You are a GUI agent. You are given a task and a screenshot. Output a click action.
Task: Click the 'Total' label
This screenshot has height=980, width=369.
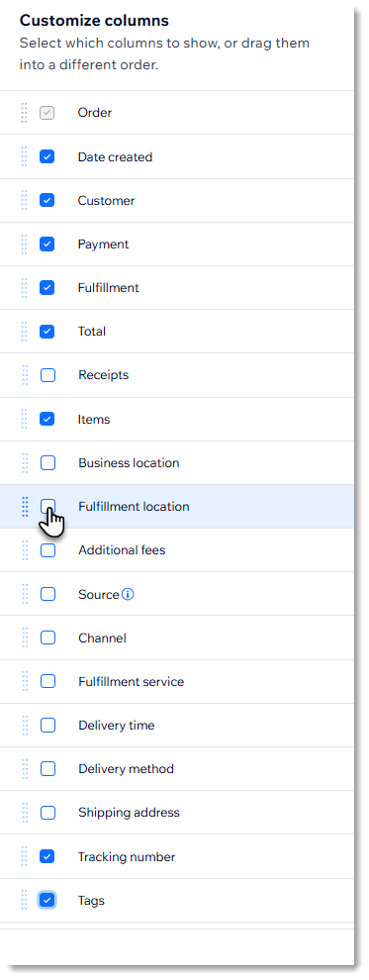[92, 332]
